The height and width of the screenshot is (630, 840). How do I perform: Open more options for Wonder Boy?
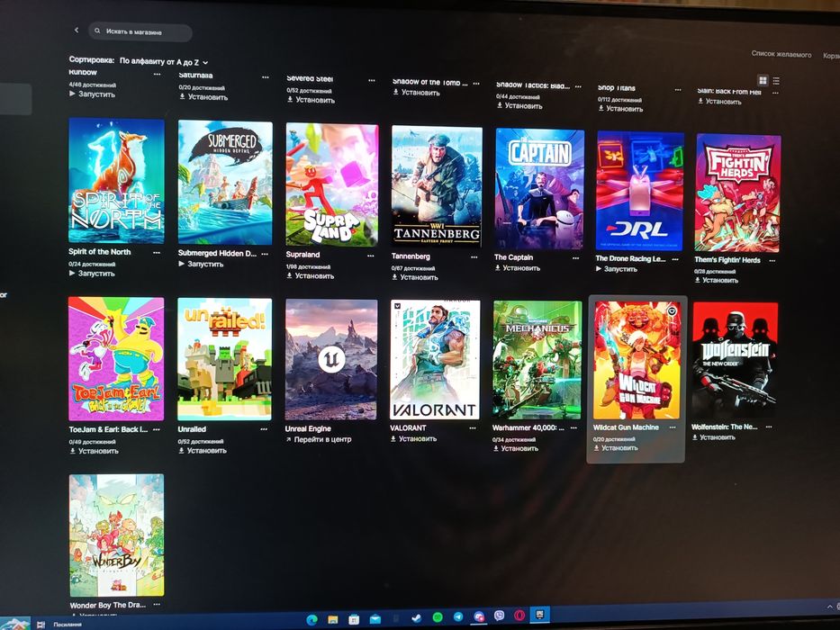[x=157, y=605]
